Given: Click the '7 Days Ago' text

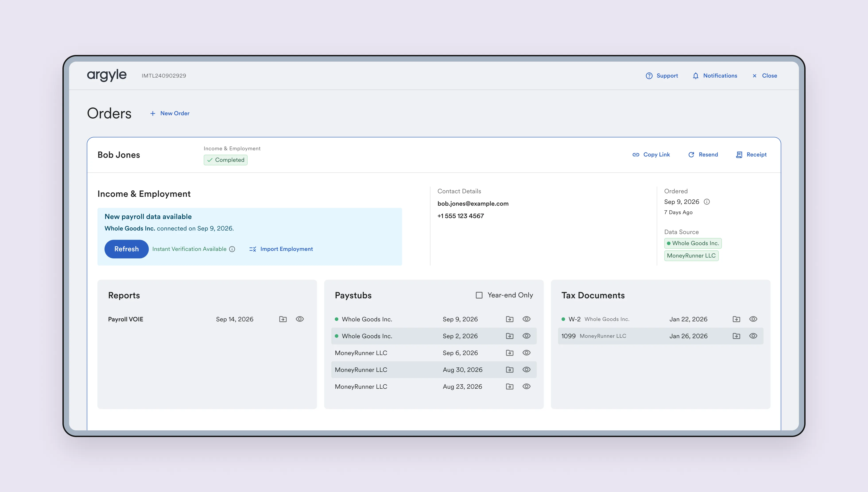Looking at the screenshot, I should 678,213.
